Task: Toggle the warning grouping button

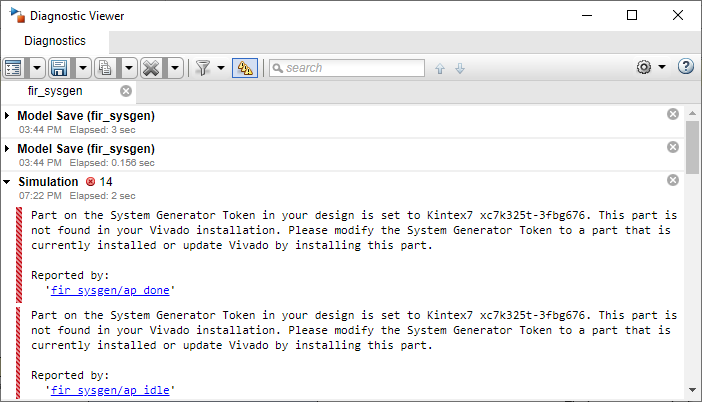Action: tap(245, 68)
